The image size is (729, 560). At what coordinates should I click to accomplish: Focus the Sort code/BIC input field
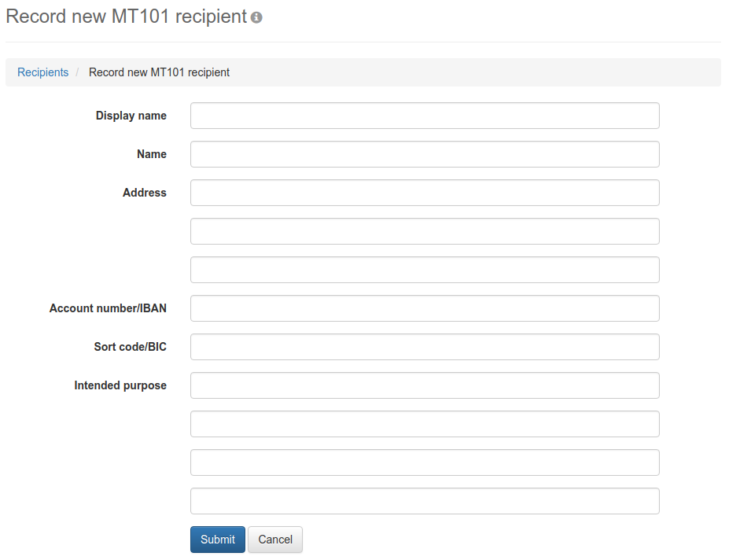[x=425, y=347]
